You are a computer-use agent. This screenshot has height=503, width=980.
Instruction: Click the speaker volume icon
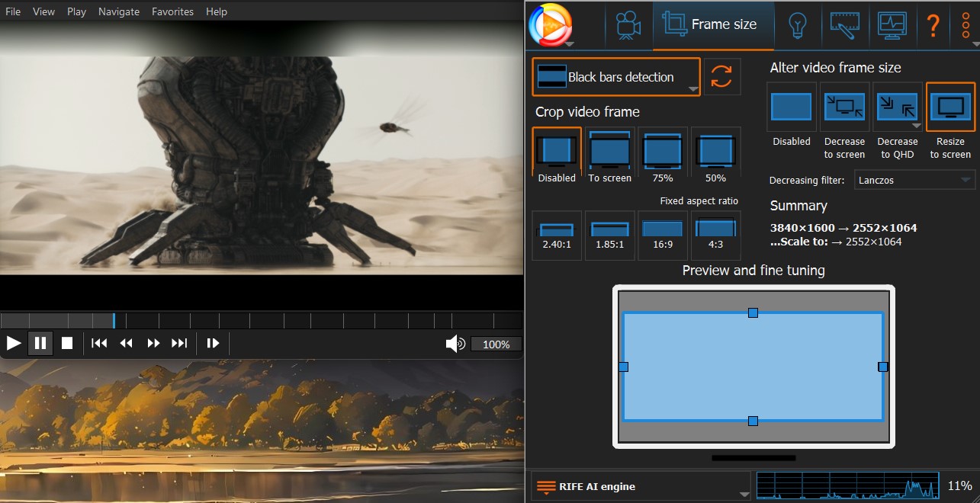pyautogui.click(x=455, y=344)
